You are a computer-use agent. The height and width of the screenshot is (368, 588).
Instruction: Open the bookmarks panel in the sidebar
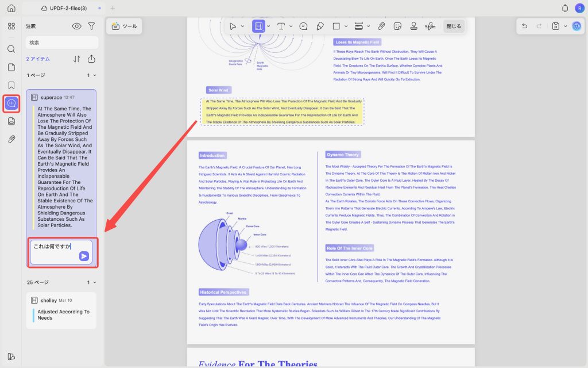pyautogui.click(x=11, y=85)
